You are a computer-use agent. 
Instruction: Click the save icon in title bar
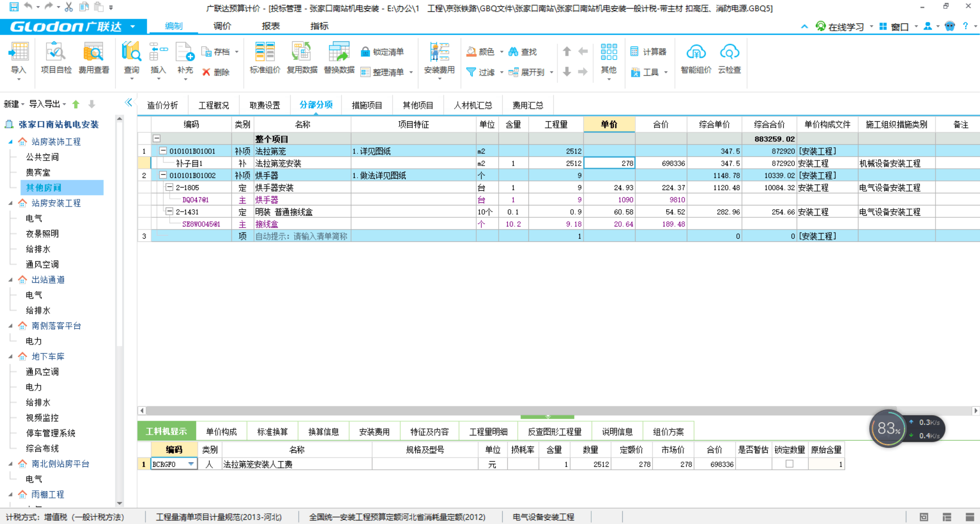(x=14, y=7)
